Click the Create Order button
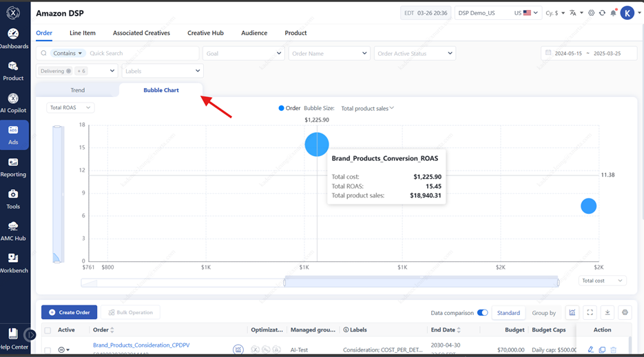644x357 pixels. (69, 312)
